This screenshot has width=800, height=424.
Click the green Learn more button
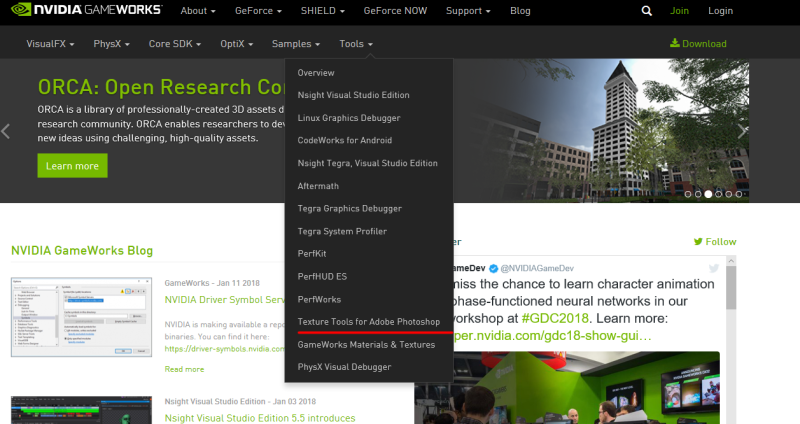[x=72, y=165]
